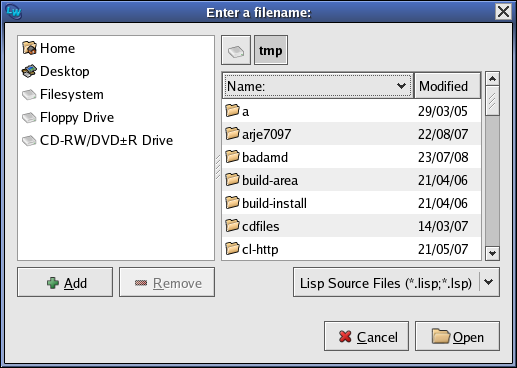Select the build-area folder row
This screenshot has height=368, width=517.
click(352, 180)
